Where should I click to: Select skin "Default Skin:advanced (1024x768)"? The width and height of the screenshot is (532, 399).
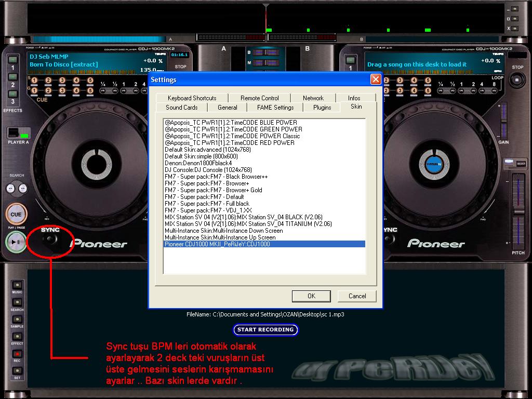click(264, 150)
